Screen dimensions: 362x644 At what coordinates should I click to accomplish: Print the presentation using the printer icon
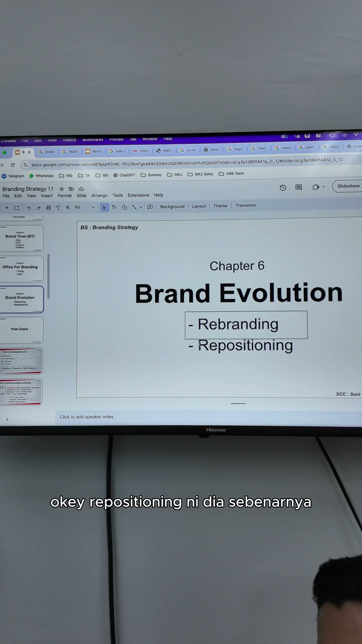pyautogui.click(x=48, y=208)
